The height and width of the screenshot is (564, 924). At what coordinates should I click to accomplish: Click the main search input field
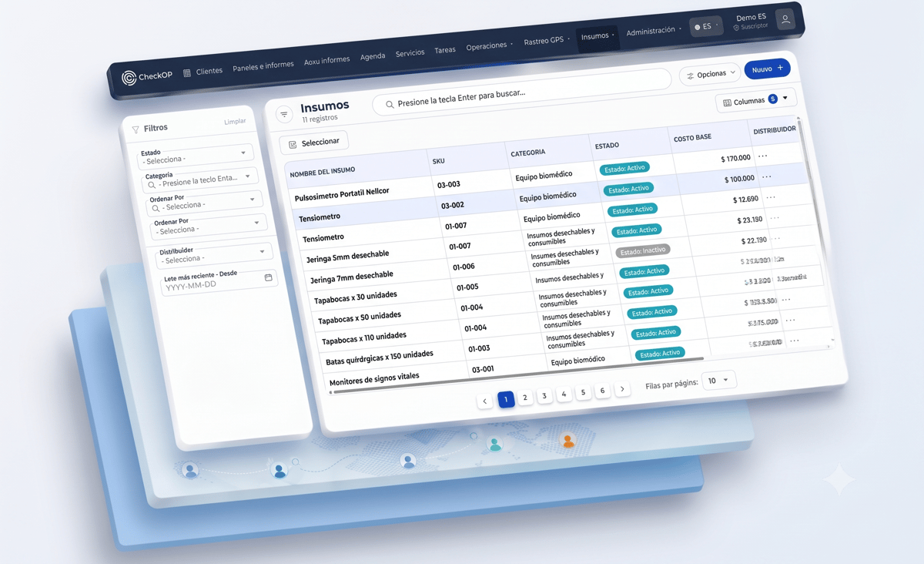tap(523, 92)
